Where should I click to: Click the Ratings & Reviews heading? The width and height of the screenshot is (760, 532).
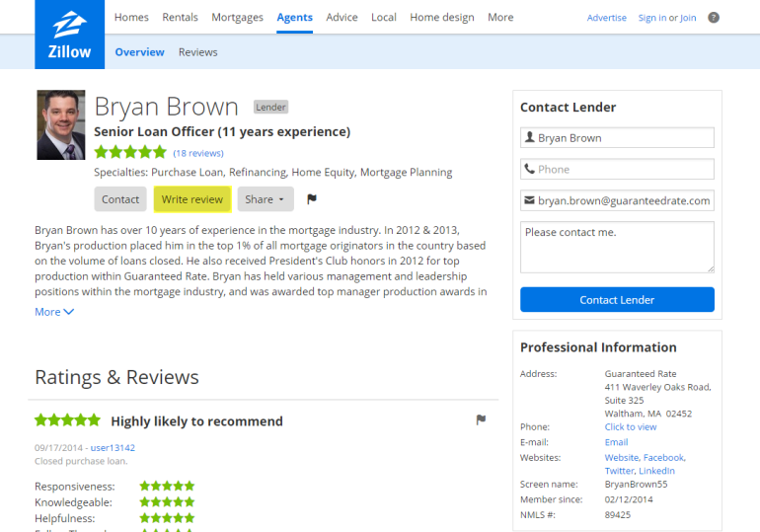(x=116, y=377)
